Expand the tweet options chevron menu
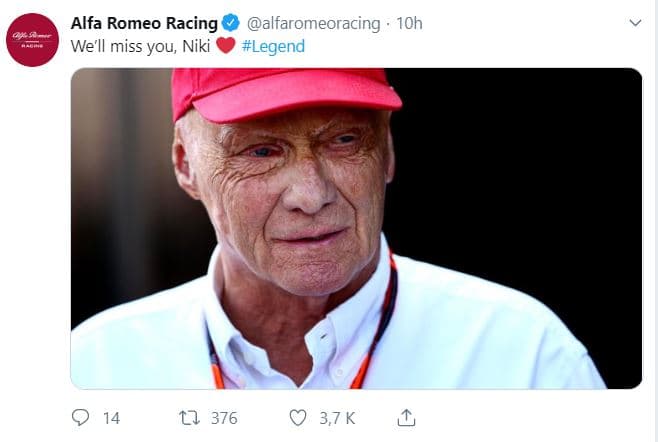658x442 pixels. click(634, 22)
